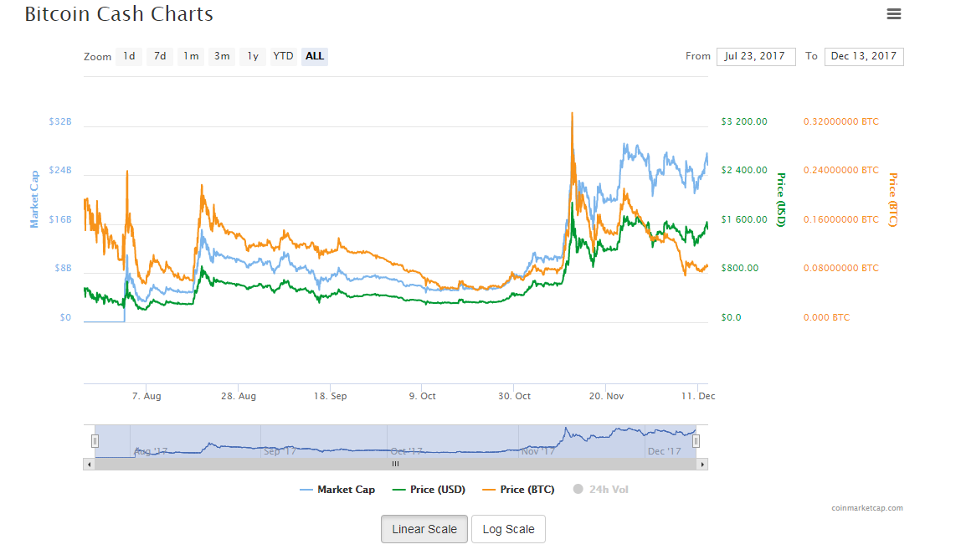Click the Dec '17 navigator label
This screenshot has height=560, width=961.
pyautogui.click(x=665, y=451)
